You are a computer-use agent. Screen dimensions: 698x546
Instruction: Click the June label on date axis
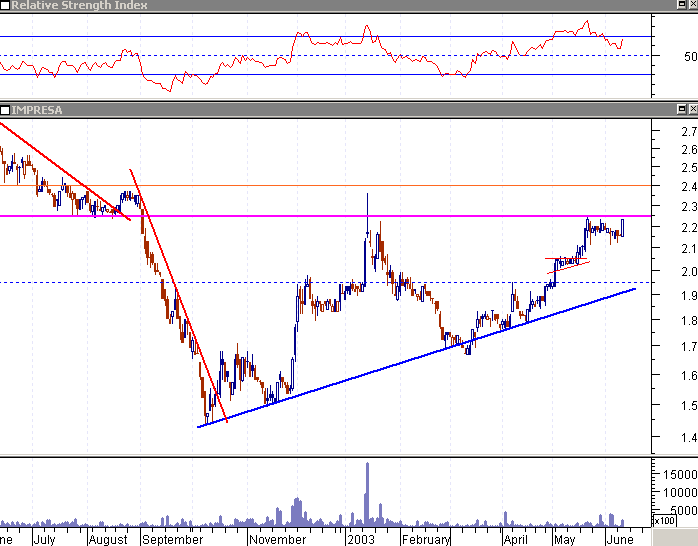point(620,540)
